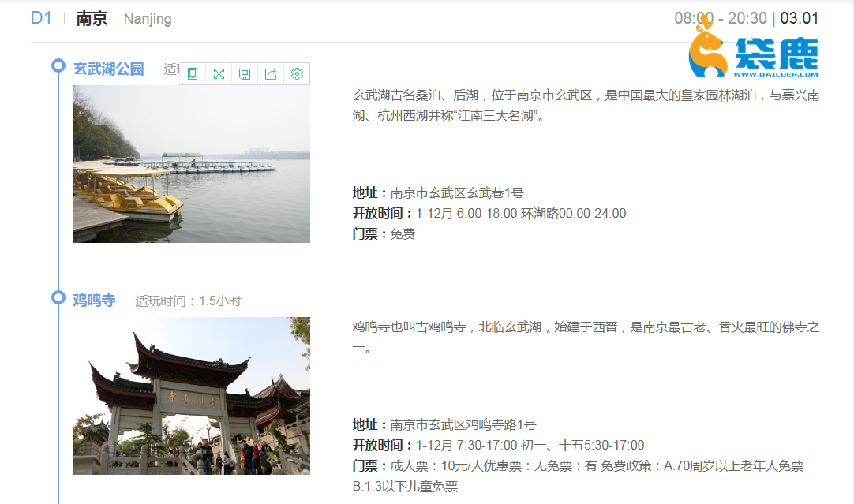Click the 玄武湖公园 lake photo
Screen dimensions: 854x504
(192, 164)
